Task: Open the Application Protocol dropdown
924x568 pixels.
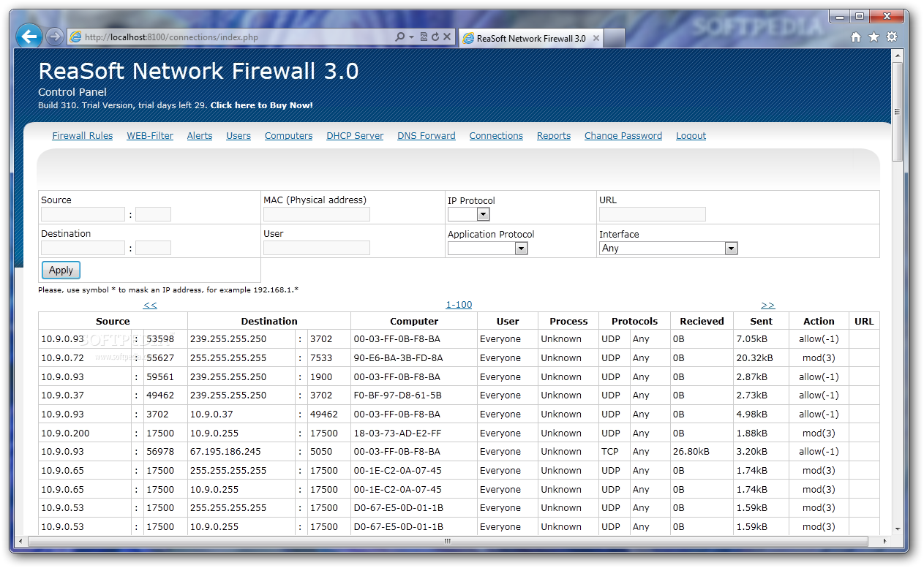Action: click(x=521, y=249)
